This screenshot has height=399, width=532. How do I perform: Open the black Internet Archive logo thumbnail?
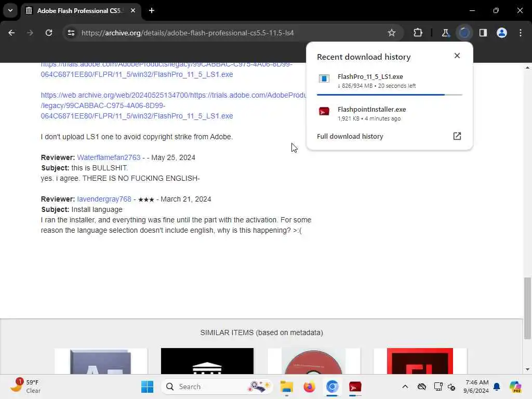click(207, 361)
